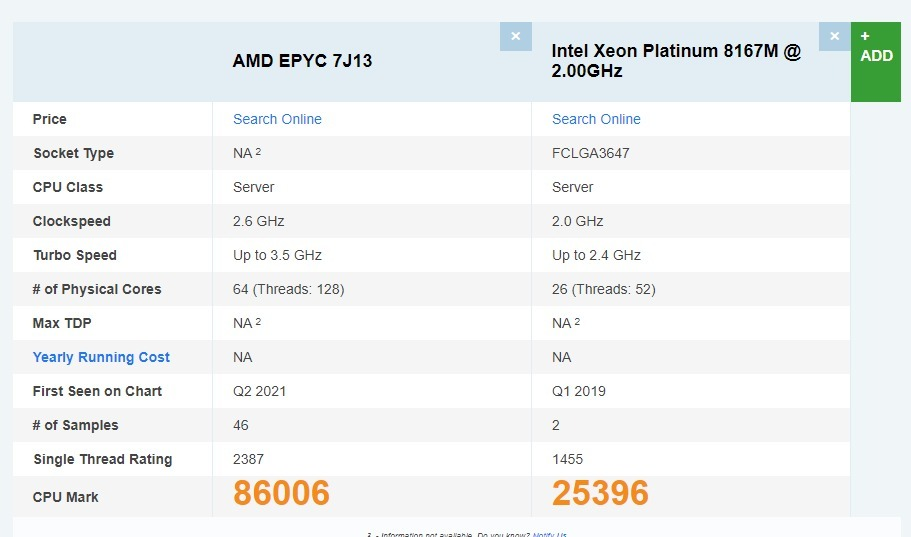Image resolution: width=911 pixels, height=537 pixels.
Task: Click the 25396 CPU Mark score
Action: point(600,493)
